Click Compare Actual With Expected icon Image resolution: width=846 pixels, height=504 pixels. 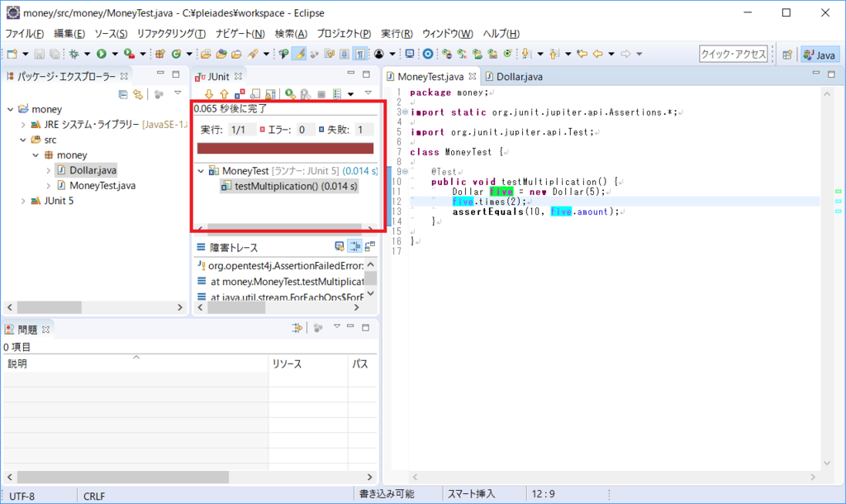[369, 246]
